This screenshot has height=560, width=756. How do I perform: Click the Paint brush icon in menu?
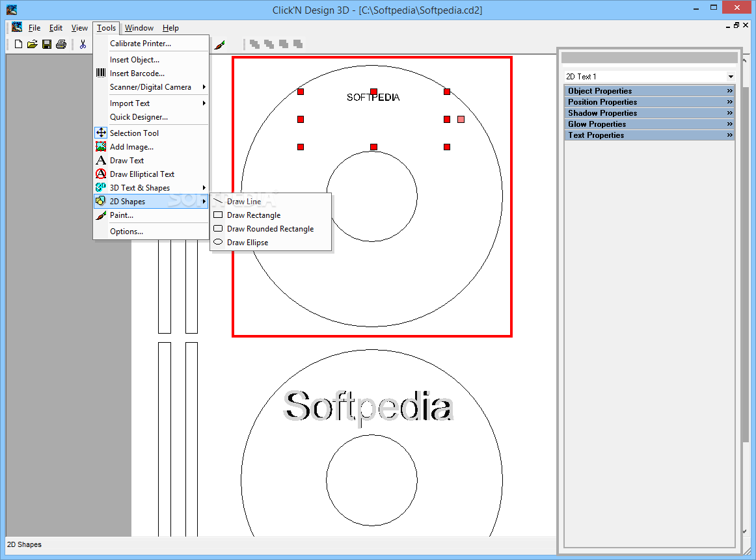click(x=101, y=215)
